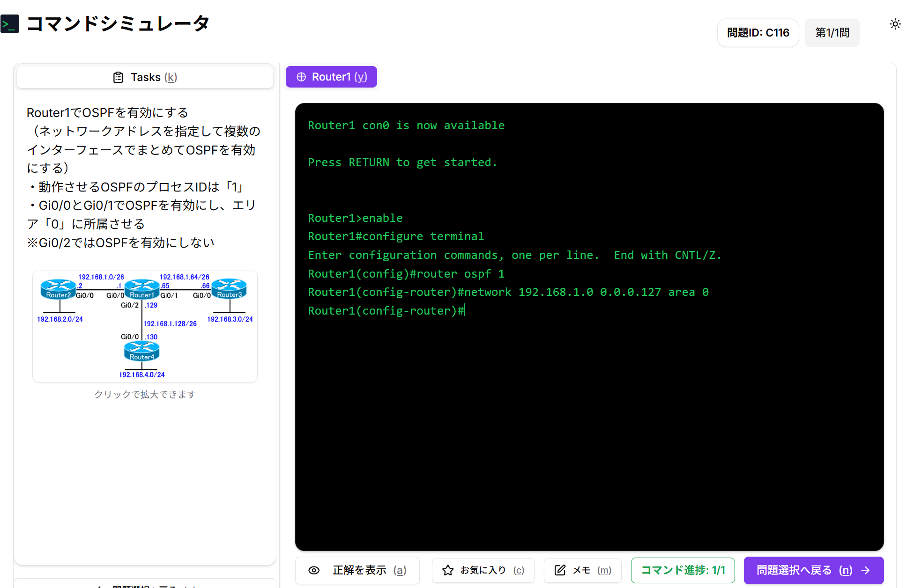The image size is (906, 588).
Task: Click the Router4 icon in the topology diagram
Action: [141, 351]
